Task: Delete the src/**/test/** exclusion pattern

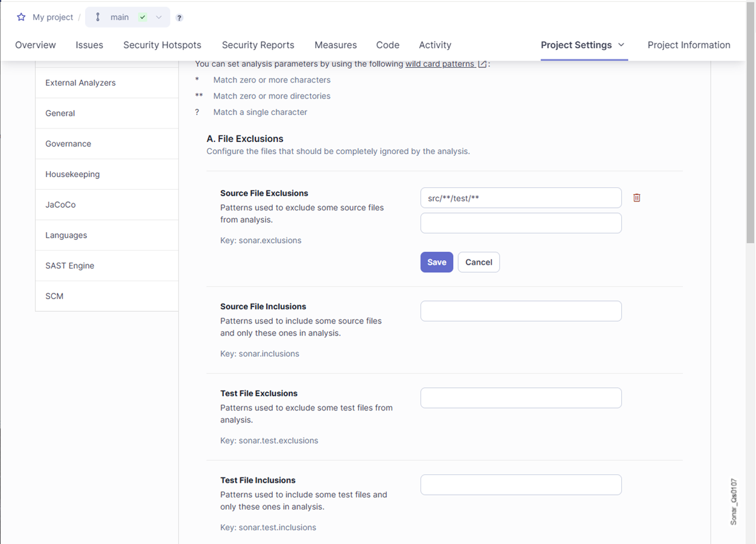Action: click(x=636, y=198)
